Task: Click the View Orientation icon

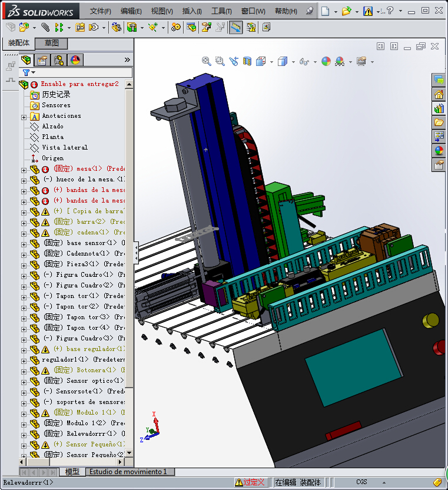Action: click(x=261, y=61)
